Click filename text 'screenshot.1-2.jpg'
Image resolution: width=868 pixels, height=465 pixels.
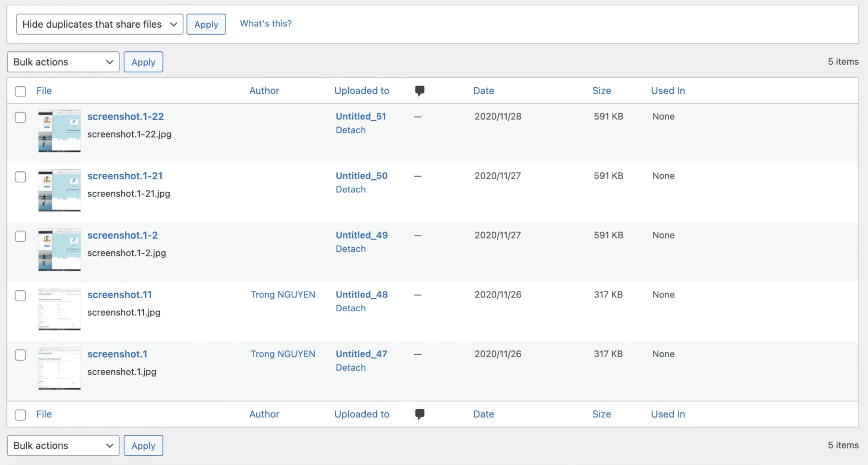click(x=127, y=253)
